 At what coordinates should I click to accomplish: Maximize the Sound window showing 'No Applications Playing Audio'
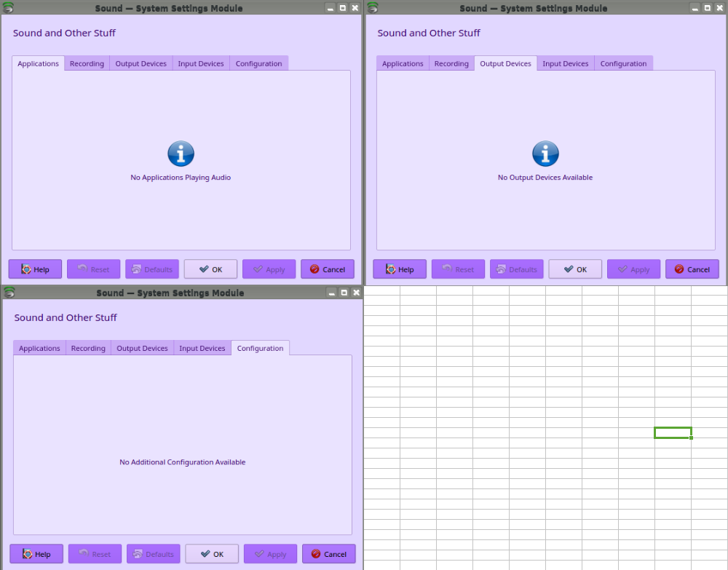pos(343,8)
